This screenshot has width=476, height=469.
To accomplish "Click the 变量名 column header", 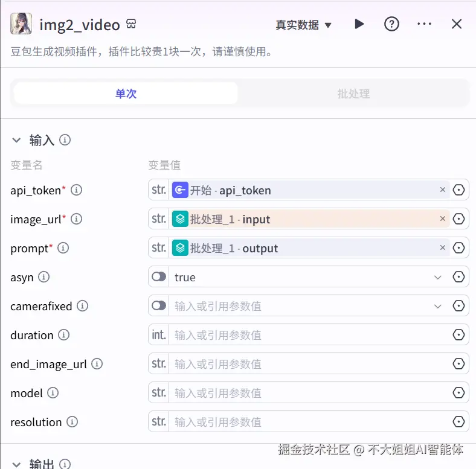I will [x=27, y=165].
